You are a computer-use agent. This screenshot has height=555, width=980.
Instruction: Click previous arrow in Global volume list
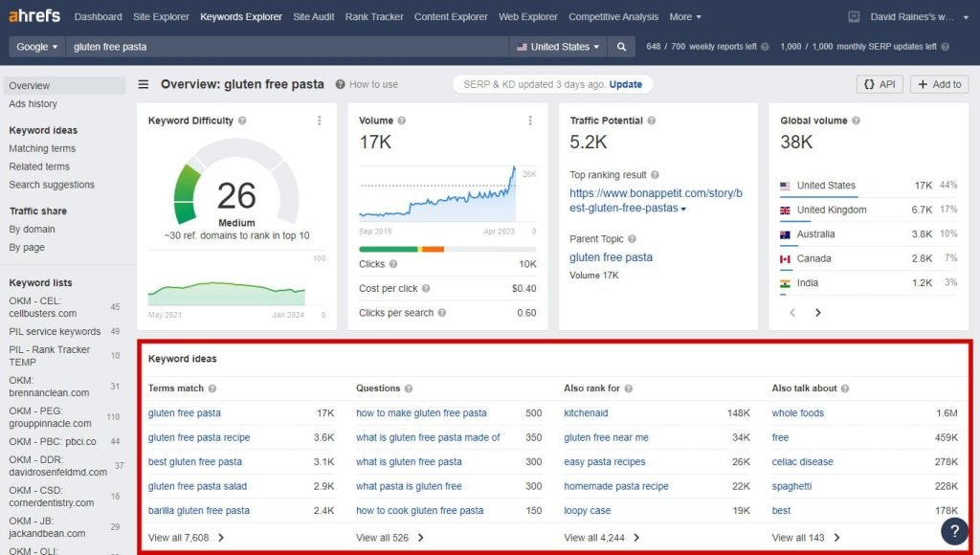tap(792, 313)
